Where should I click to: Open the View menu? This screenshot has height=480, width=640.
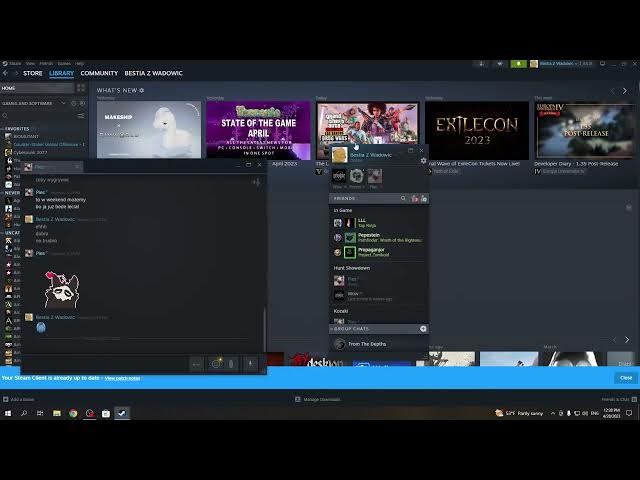(x=30, y=64)
